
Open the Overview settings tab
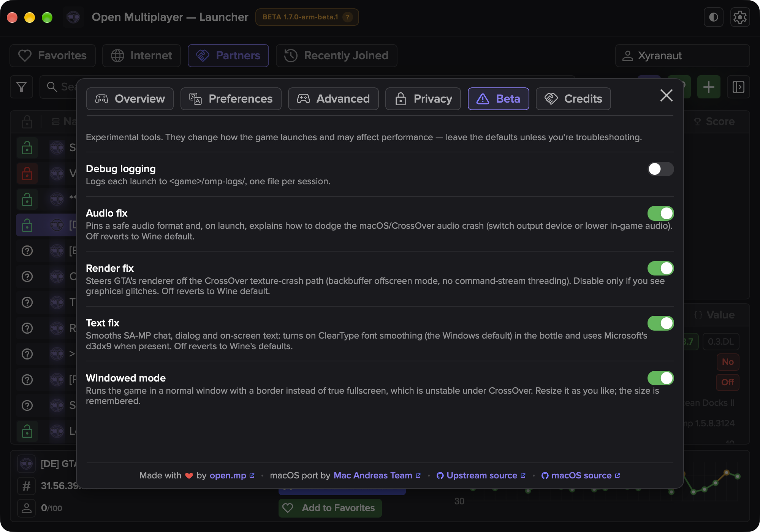click(x=130, y=99)
